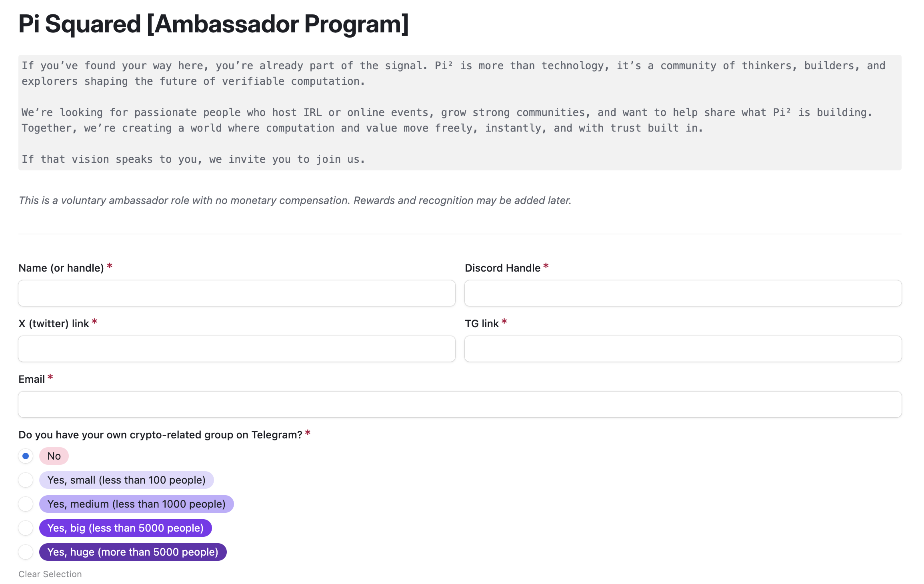Viewport: 924px width, 584px height.
Task: Select the "No" radio button
Action: (x=26, y=456)
